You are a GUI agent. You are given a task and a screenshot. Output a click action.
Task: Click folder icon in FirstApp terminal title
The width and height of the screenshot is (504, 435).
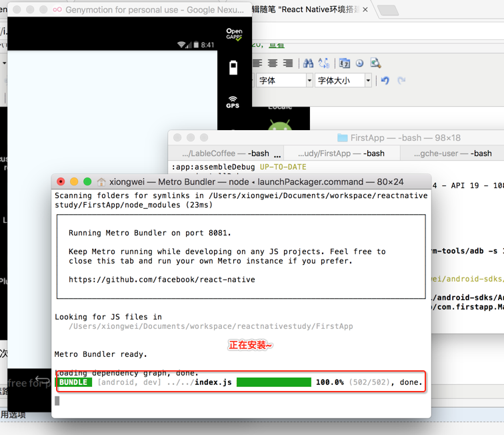click(x=342, y=137)
